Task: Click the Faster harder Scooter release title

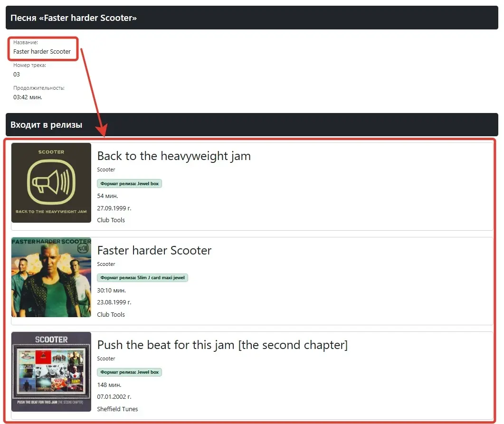Action: click(x=154, y=251)
